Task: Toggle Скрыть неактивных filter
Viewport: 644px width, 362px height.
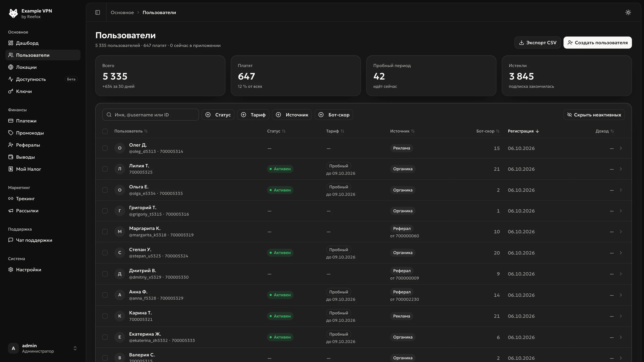Action: (594, 115)
